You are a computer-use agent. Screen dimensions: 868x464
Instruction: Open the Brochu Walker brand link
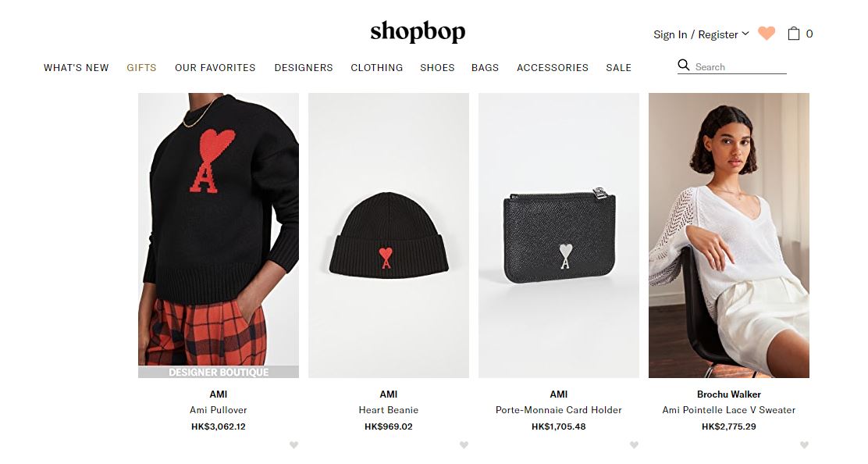[728, 394]
